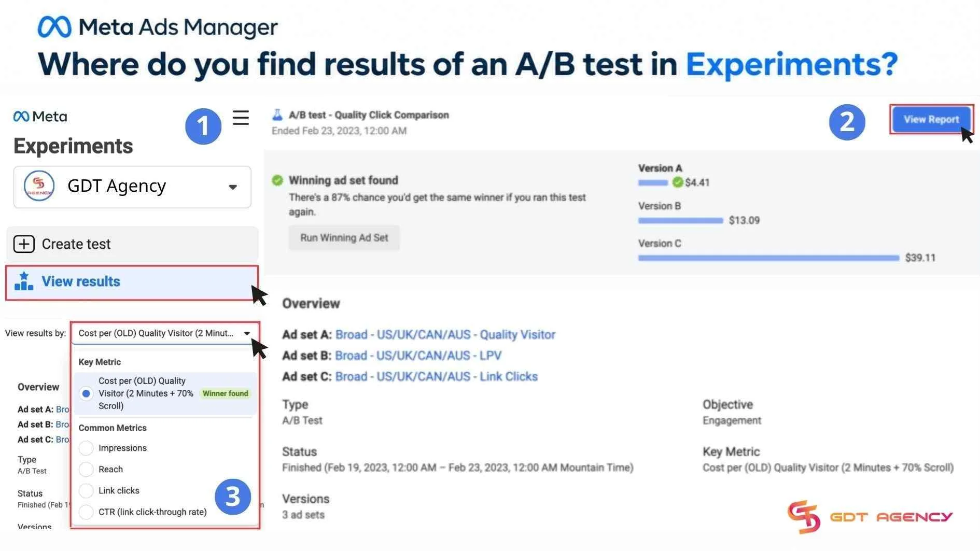Open the Create test menu item
980x551 pixels.
132,244
